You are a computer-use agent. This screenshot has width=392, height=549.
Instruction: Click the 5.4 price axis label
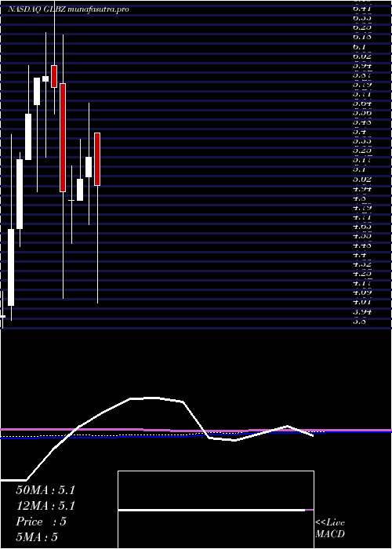coord(359,132)
